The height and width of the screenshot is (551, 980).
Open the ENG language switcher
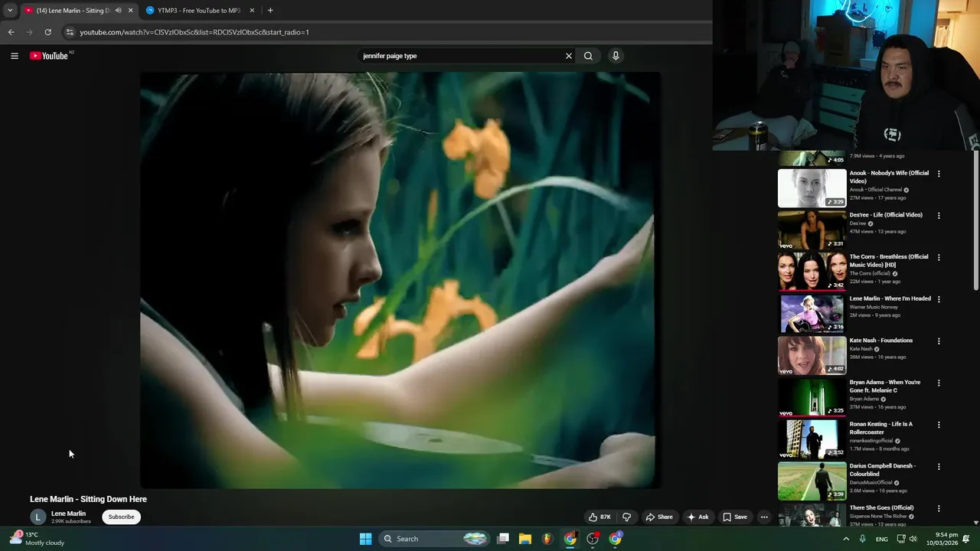pos(882,539)
